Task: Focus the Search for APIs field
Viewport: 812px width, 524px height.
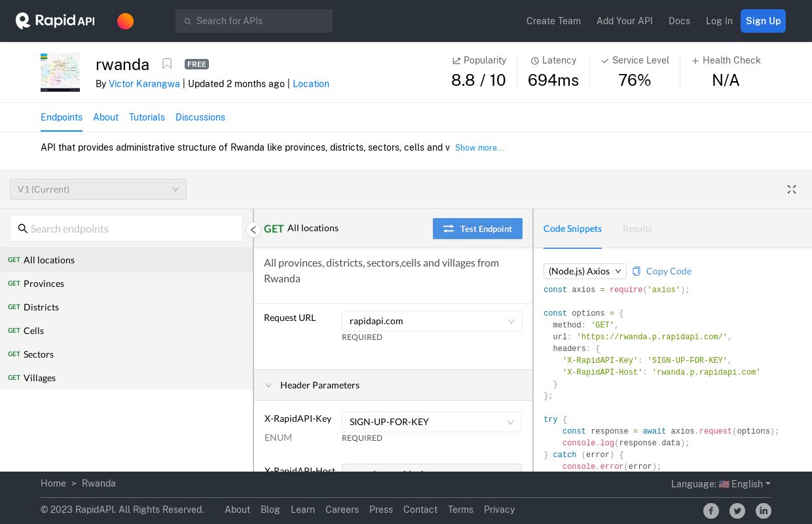Action: pos(254,21)
